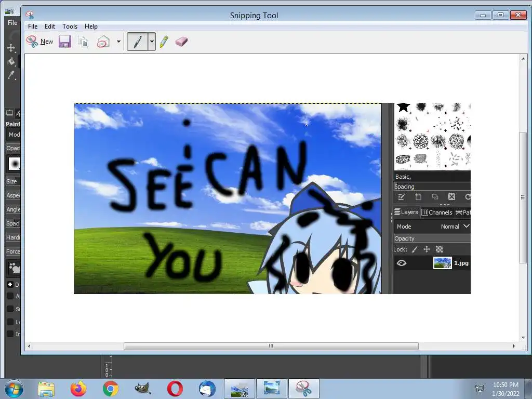Image resolution: width=532 pixels, height=399 pixels.
Task: Open the Pen color dropdown arrow
Action: coord(152,42)
